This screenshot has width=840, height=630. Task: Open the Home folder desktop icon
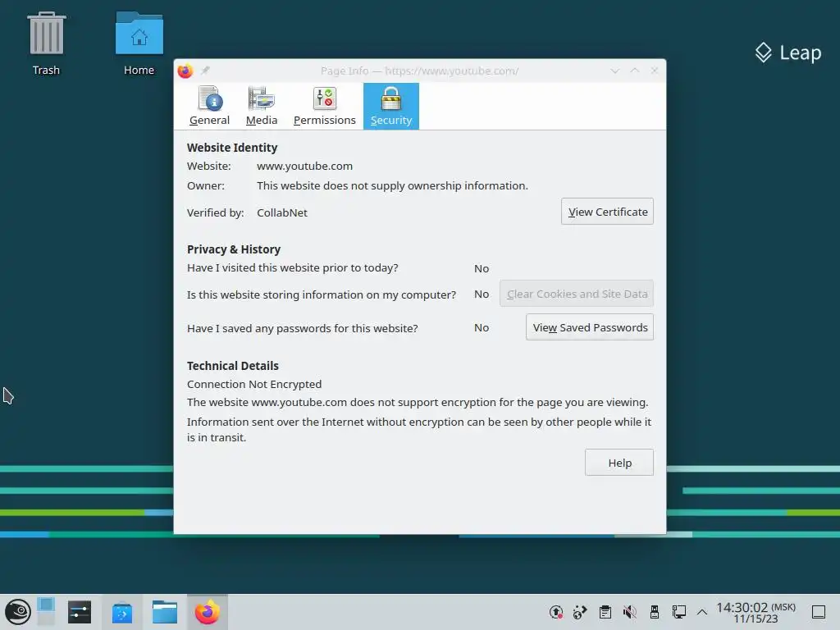pyautogui.click(x=139, y=44)
